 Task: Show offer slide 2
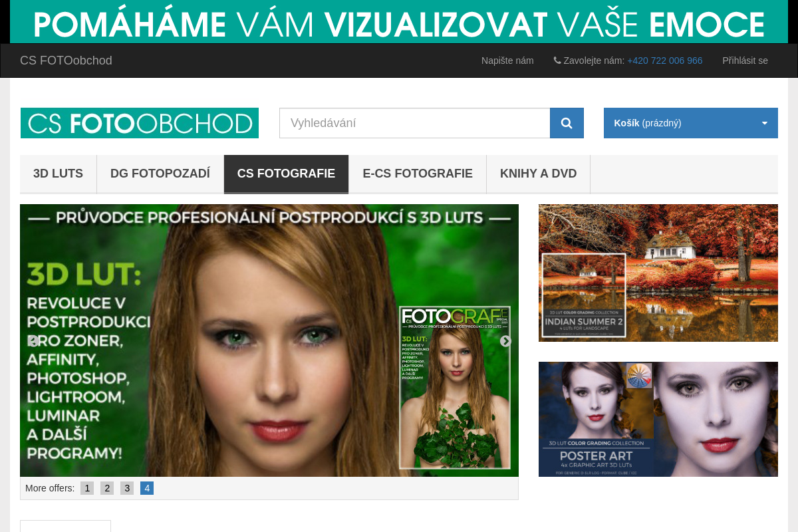[x=107, y=488]
